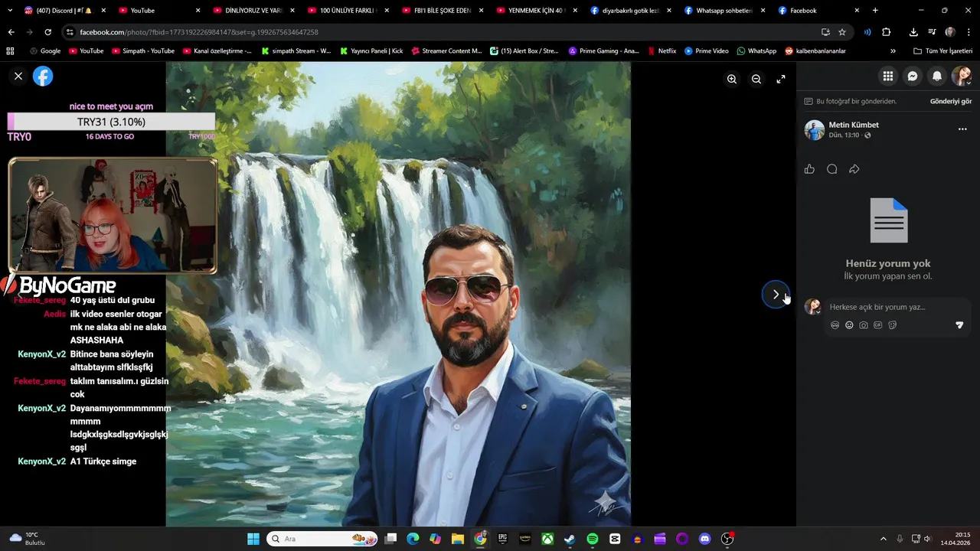Zoom in on the photo
The height and width of the screenshot is (551, 980).
[732, 79]
